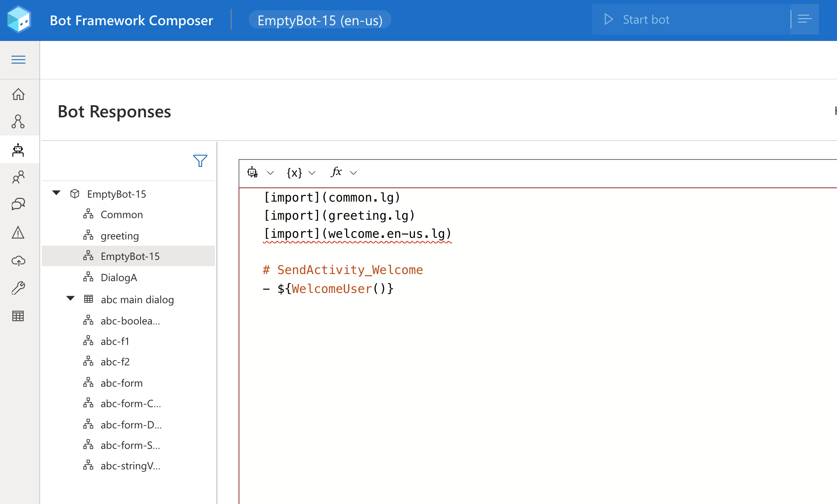Open the Configure wrench icon

(18, 288)
